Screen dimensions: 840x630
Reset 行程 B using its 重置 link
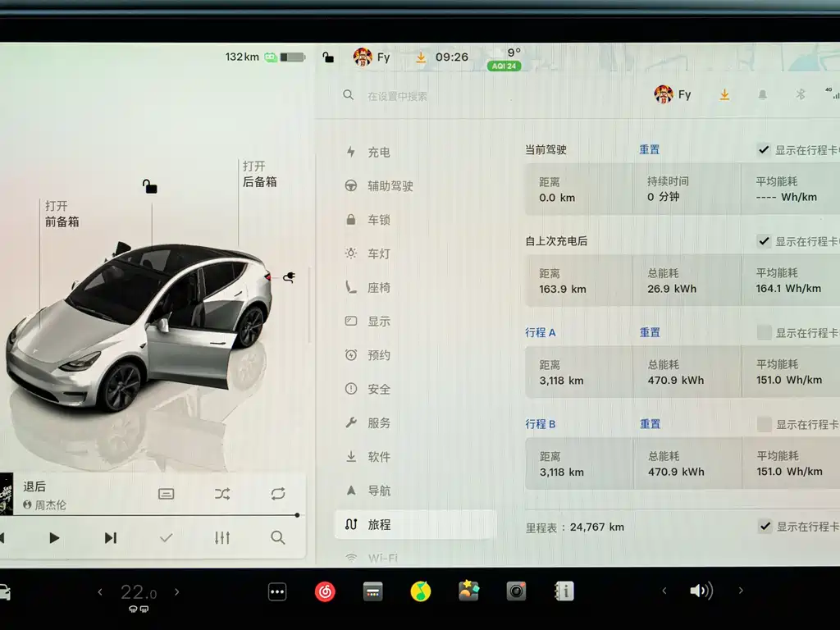649,423
